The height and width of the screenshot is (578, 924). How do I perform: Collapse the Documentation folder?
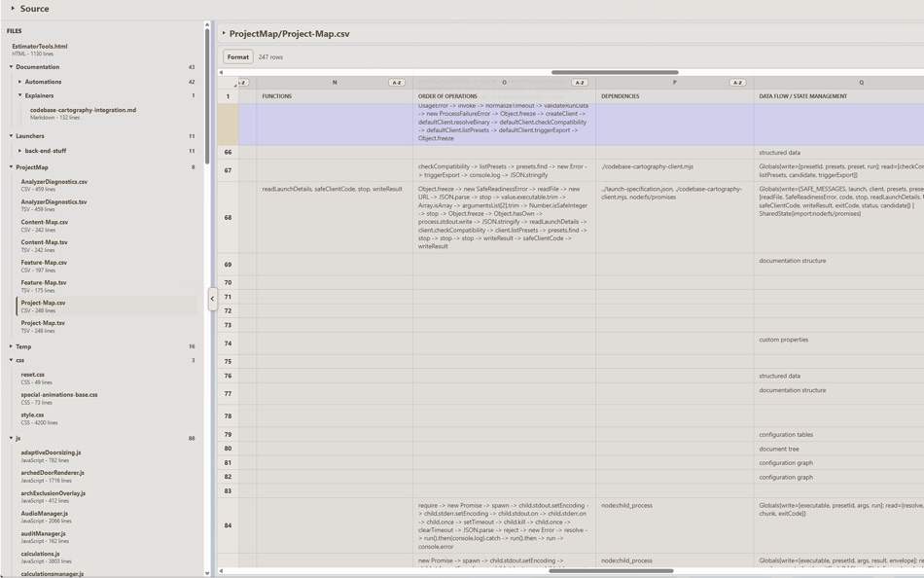(11, 66)
